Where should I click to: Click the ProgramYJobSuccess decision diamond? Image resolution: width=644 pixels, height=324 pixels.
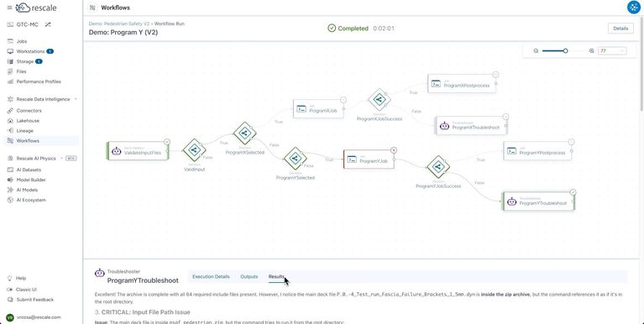(438, 167)
